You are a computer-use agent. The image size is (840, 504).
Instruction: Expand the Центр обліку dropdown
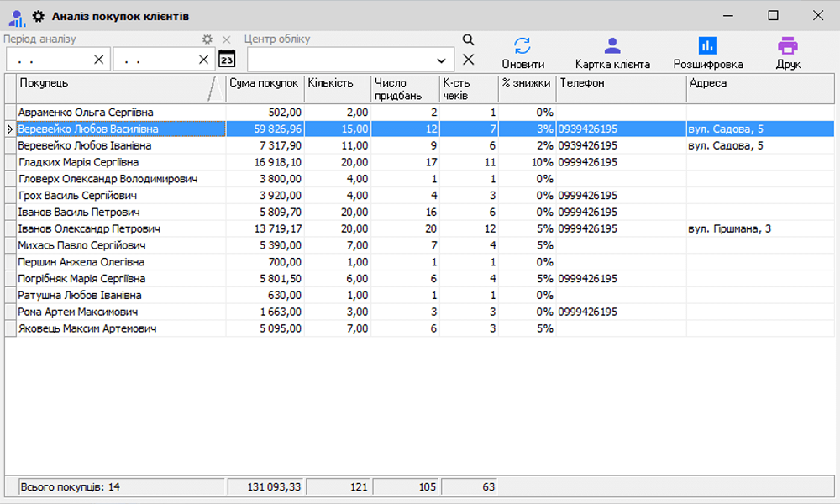[442, 60]
